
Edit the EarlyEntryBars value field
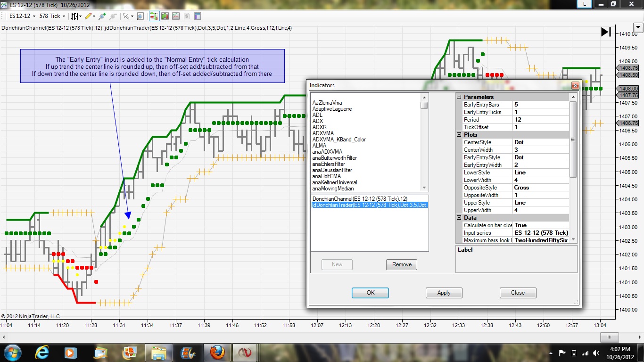[541, 105]
